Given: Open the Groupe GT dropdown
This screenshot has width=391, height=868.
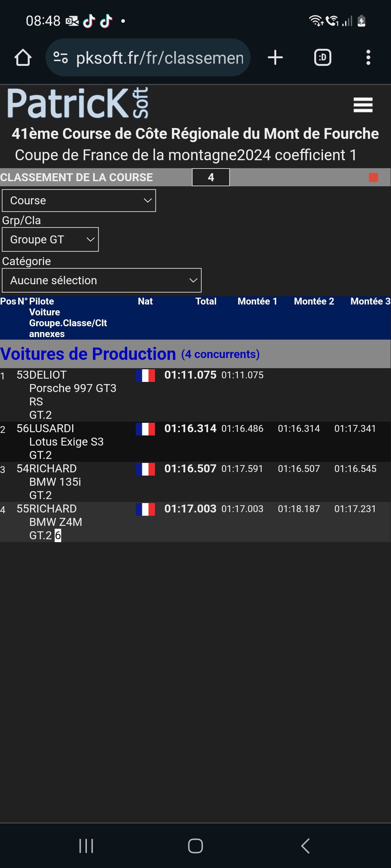Looking at the screenshot, I should click(50, 239).
